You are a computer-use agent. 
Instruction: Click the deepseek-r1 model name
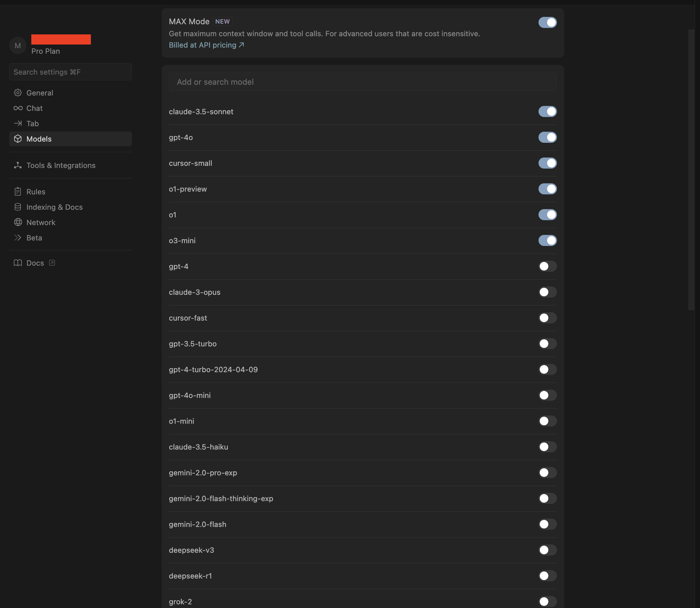pyautogui.click(x=190, y=576)
